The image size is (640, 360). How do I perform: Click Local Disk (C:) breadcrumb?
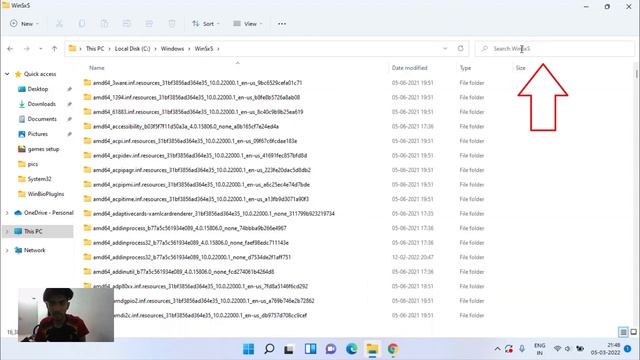coord(132,49)
